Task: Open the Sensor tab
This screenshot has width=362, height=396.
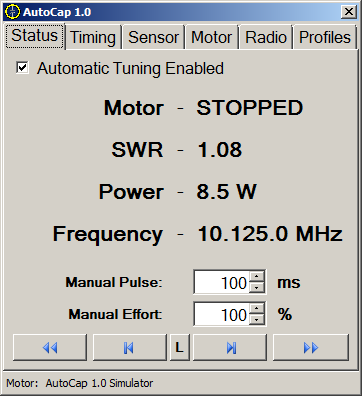Action: [x=153, y=37]
